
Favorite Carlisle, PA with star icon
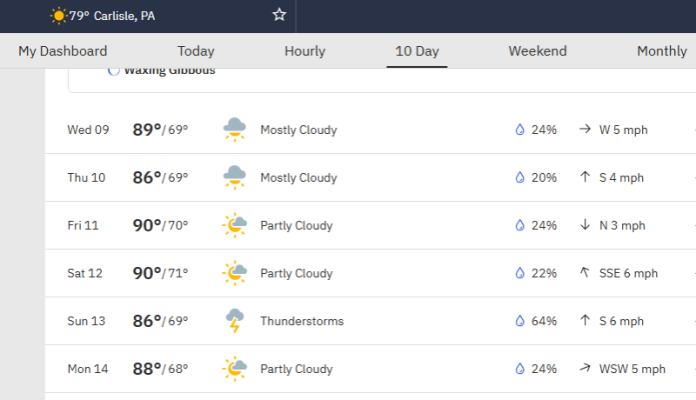tap(279, 15)
